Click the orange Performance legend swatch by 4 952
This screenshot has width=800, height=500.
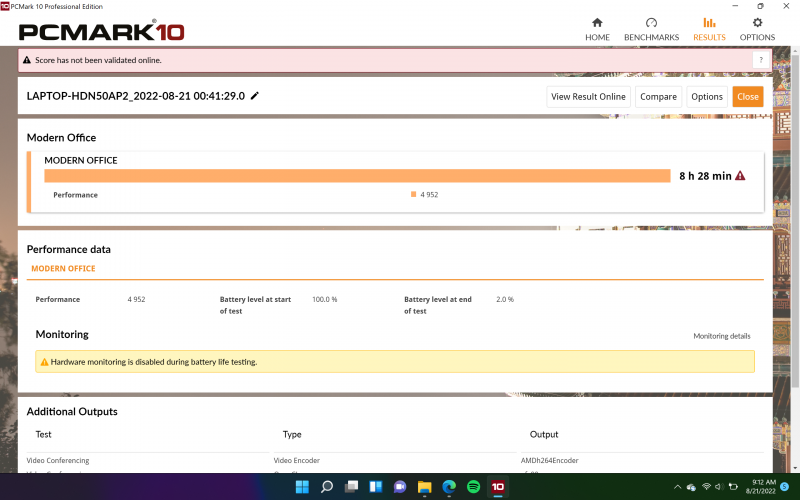tap(413, 194)
